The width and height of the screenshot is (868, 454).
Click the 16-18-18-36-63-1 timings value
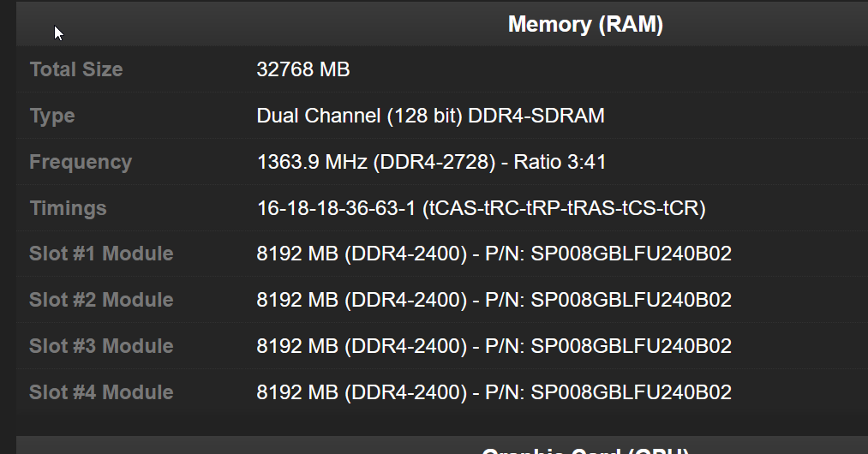point(336,208)
